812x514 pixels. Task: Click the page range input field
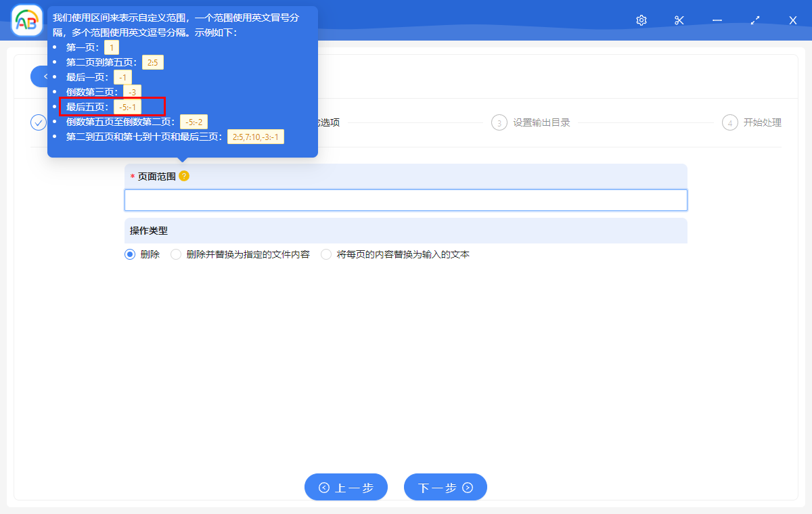click(x=406, y=200)
